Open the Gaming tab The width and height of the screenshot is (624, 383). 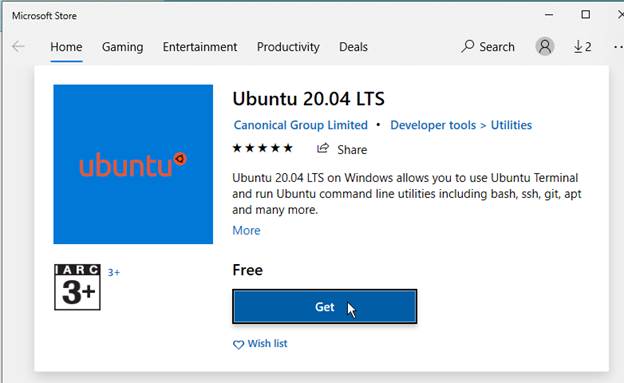123,47
